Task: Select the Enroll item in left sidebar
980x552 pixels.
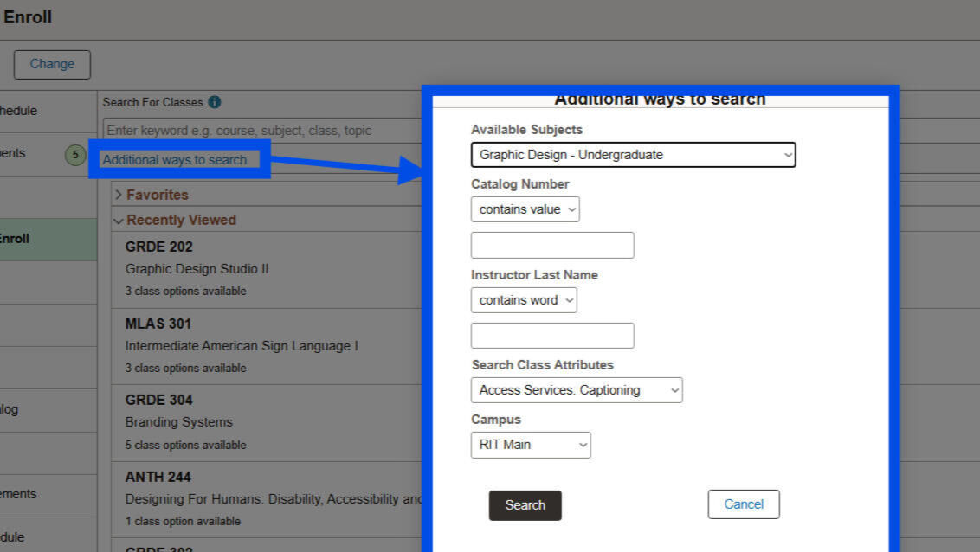Action: point(48,239)
